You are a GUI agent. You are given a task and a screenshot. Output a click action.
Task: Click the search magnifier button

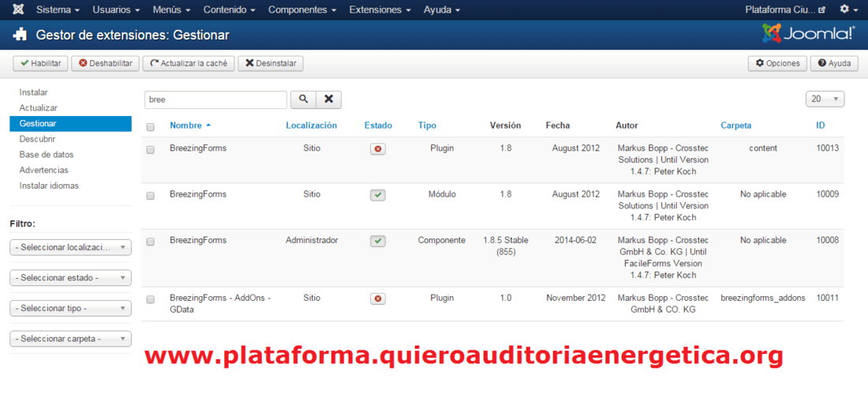[x=303, y=99]
